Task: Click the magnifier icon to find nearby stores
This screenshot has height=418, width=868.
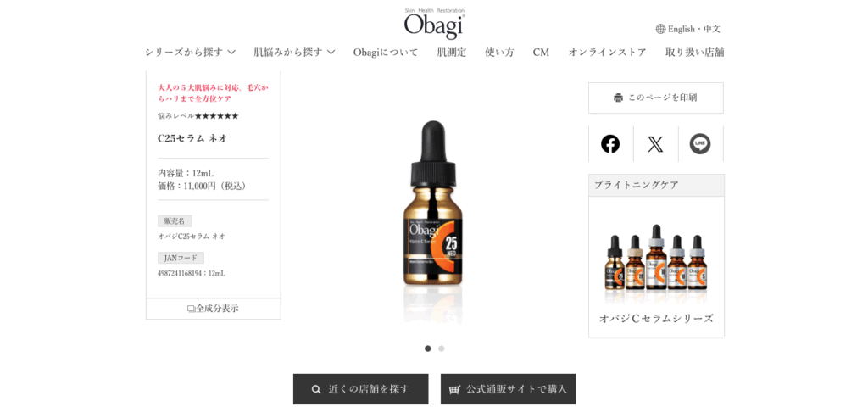Action: 316,389
